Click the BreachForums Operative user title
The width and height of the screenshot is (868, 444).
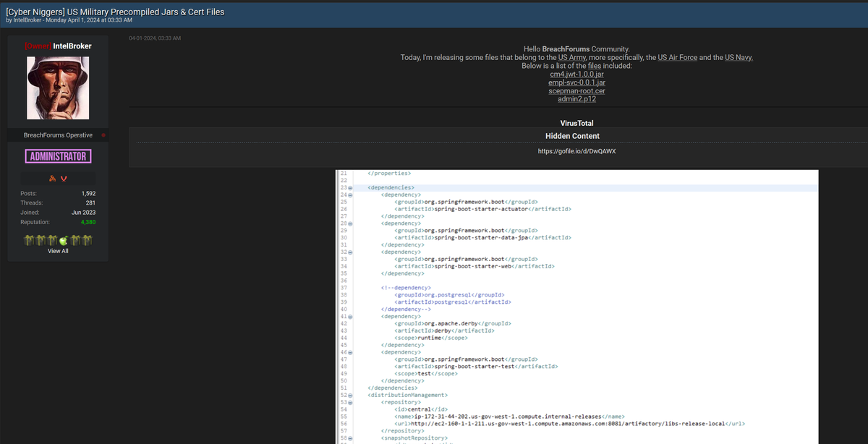pos(58,135)
